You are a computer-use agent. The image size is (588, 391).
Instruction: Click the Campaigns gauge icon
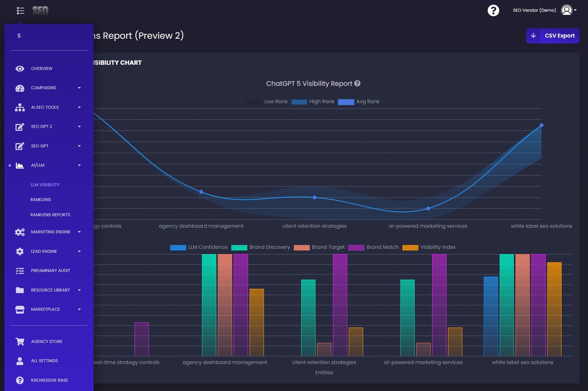tap(20, 88)
